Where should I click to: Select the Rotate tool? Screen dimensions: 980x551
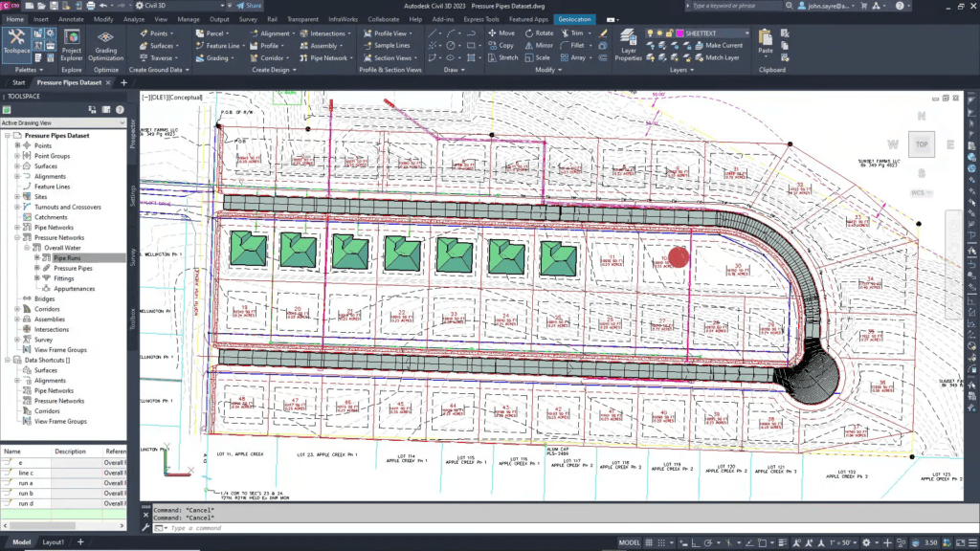538,33
